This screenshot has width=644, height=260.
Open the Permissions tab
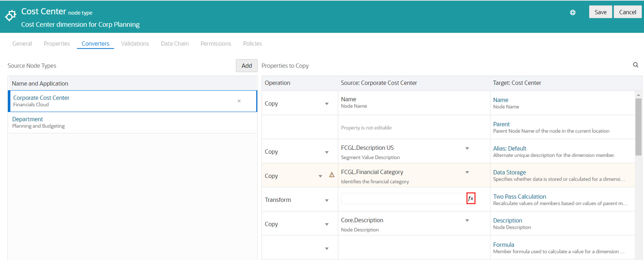coord(216,44)
